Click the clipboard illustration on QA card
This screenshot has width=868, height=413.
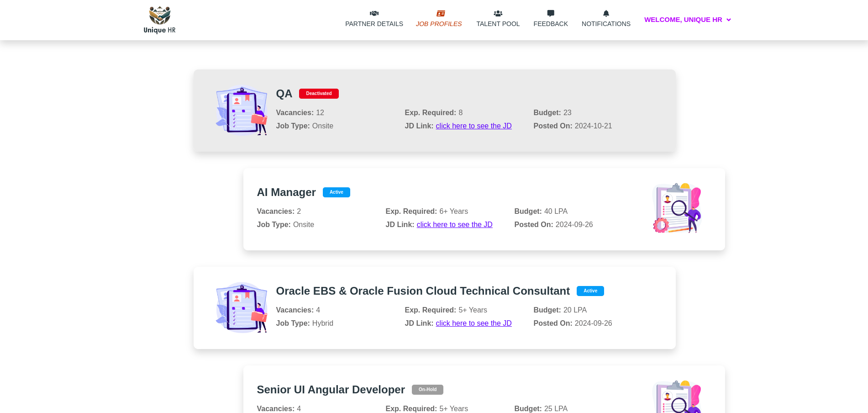click(242, 111)
